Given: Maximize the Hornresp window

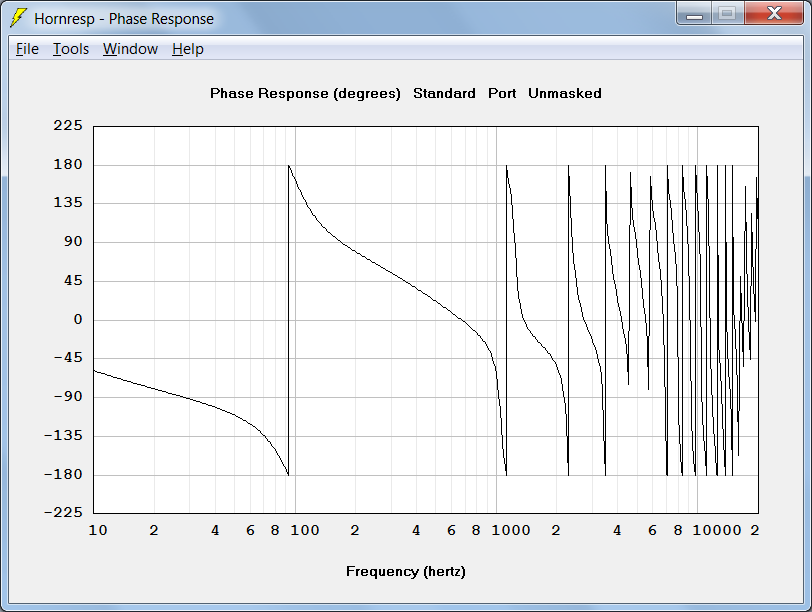Looking at the screenshot, I should pyautogui.click(x=728, y=14).
